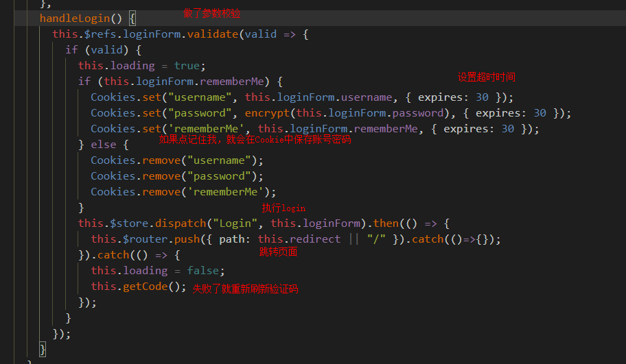This screenshot has width=626, height=364.
Task: Click the "/" fallback path string
Action: pyautogui.click(x=376, y=239)
